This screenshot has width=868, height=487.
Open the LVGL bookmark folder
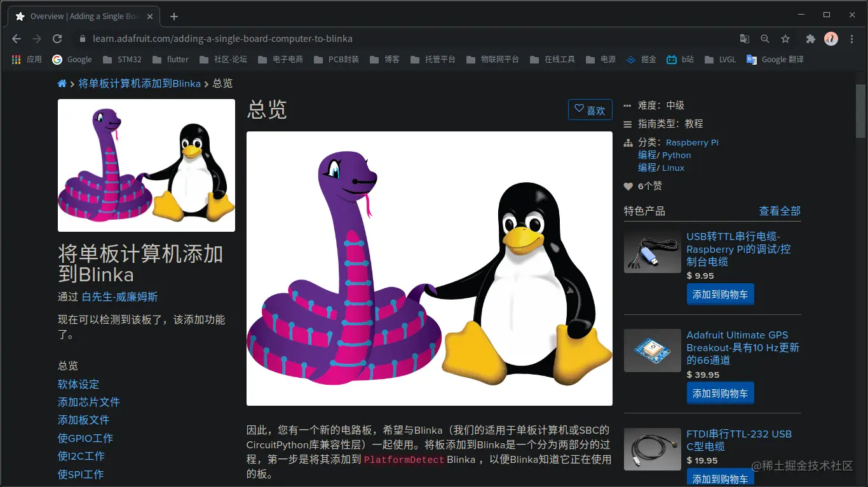coord(720,59)
